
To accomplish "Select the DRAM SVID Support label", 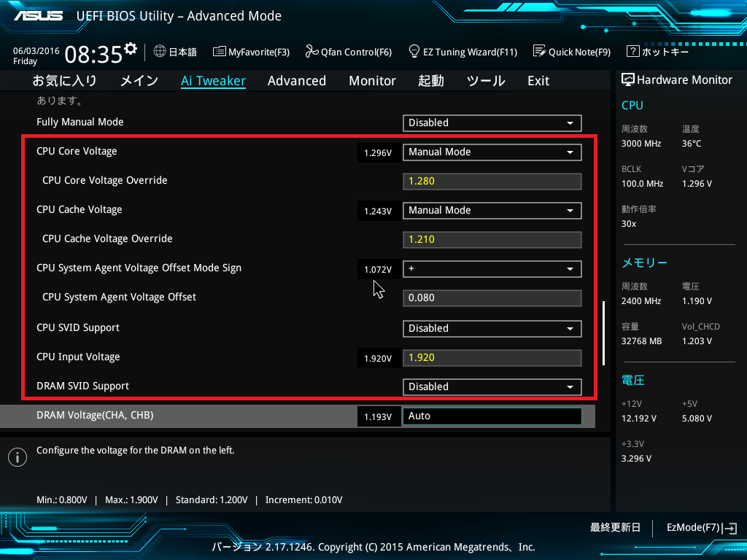I will [83, 386].
